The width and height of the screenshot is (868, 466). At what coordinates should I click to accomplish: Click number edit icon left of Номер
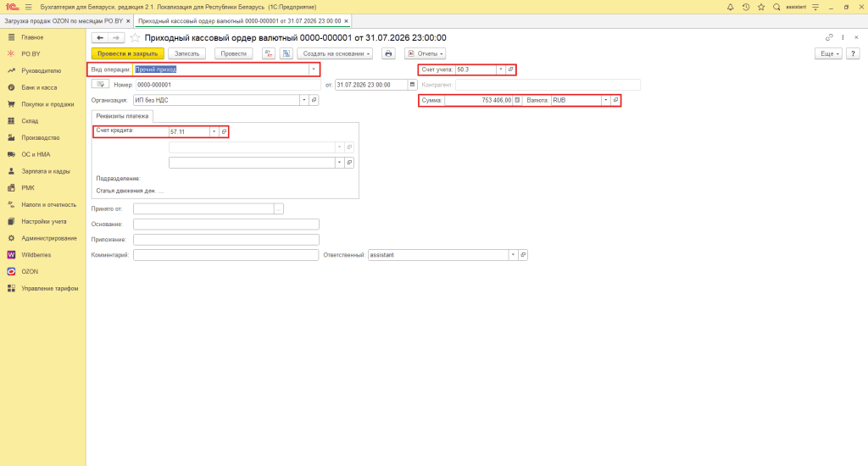point(101,85)
